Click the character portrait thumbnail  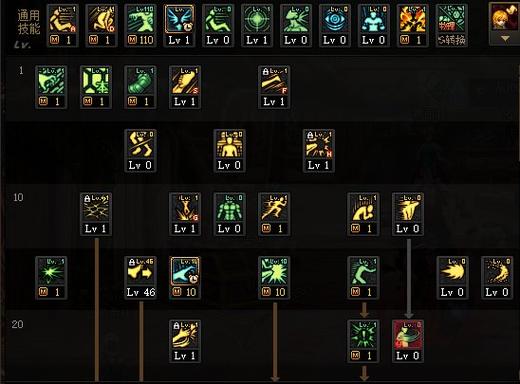[x=505, y=19]
